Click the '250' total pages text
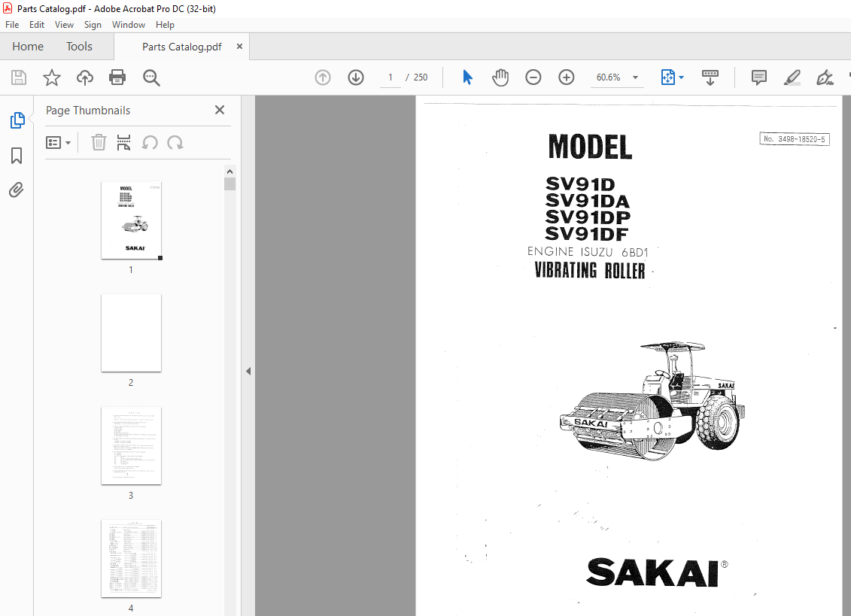This screenshot has height=616, width=851. (421, 77)
